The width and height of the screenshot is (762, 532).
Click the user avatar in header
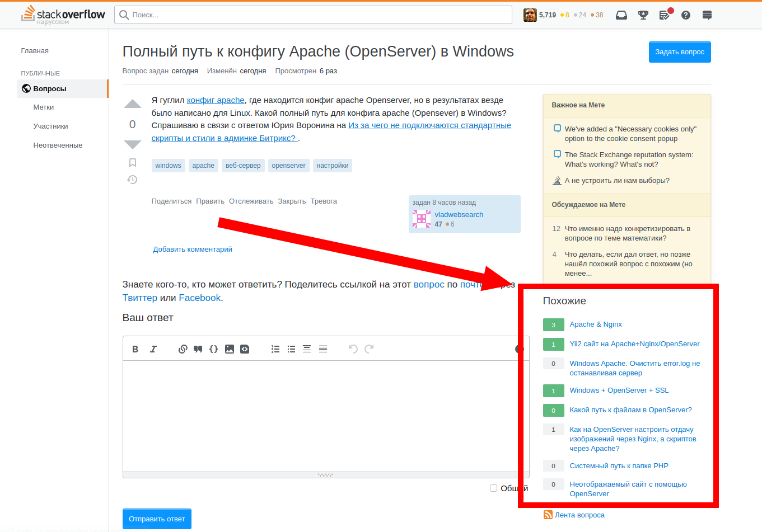[x=530, y=15]
